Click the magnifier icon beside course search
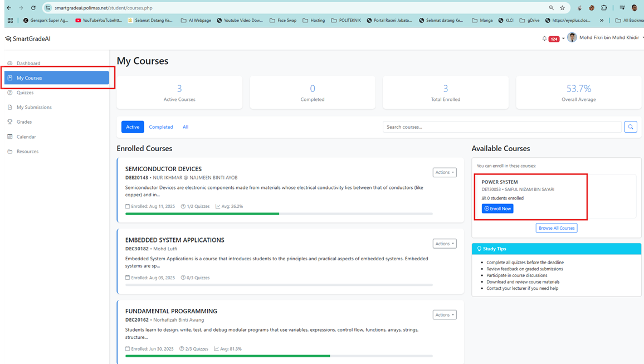Image resolution: width=644 pixels, height=364 pixels. [x=631, y=127]
